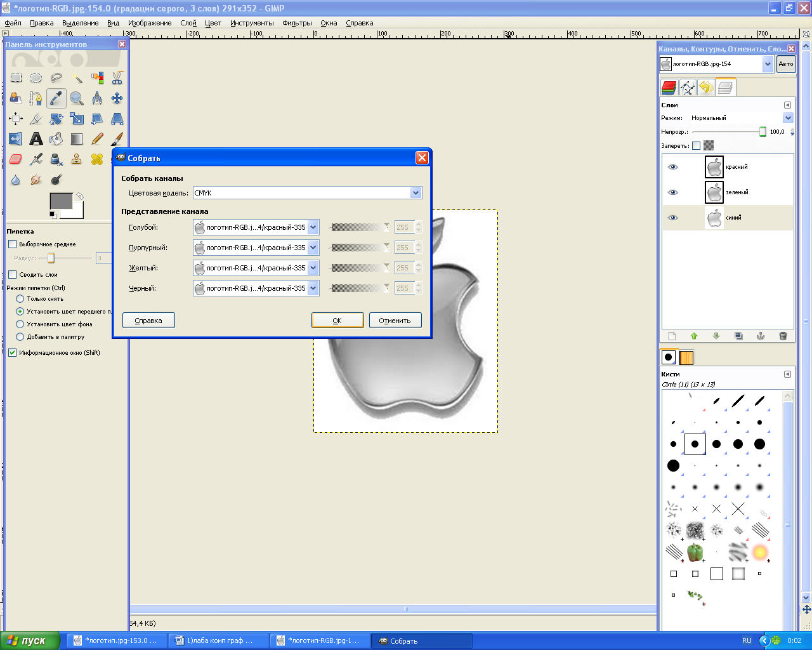The image size is (812, 650).
Task: Select the Scissors Select tool
Action: tap(117, 78)
